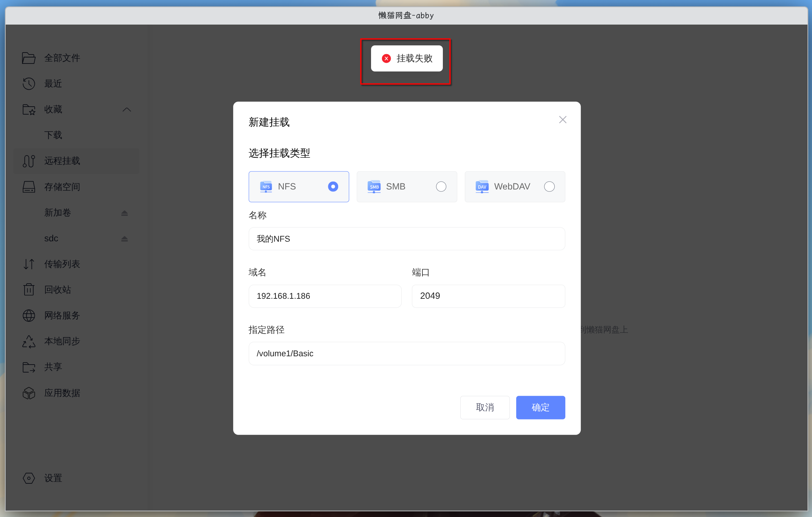Screen dimensions: 812x517
Task: Eject the sdc volume
Action: coord(125,239)
